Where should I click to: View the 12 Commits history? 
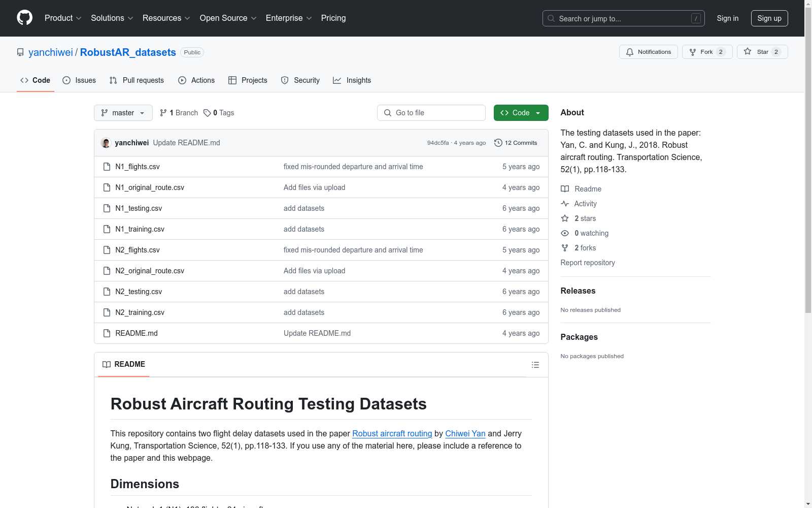(516, 143)
